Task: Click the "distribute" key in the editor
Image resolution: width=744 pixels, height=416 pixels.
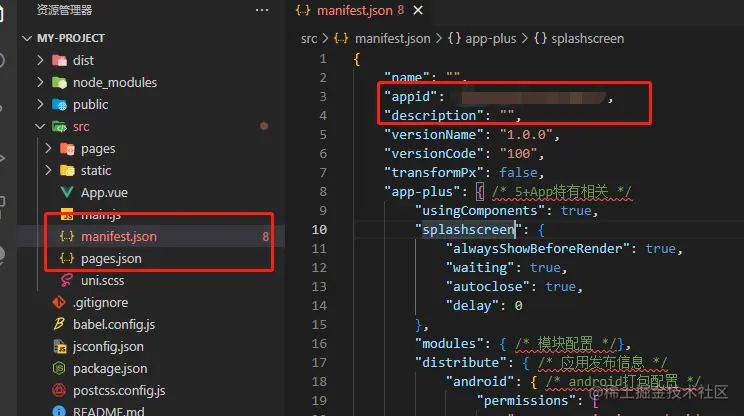Action: 461,362
